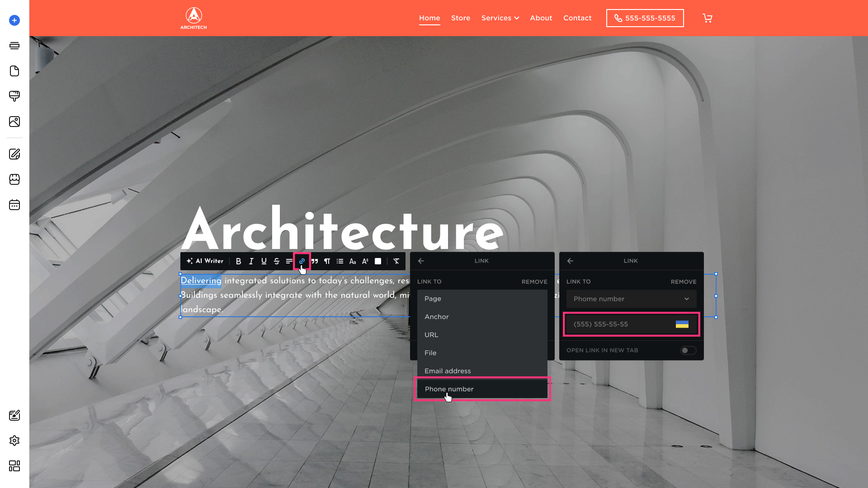Viewport: 868px width, 488px height.
Task: Click the insert link icon
Action: 302,261
